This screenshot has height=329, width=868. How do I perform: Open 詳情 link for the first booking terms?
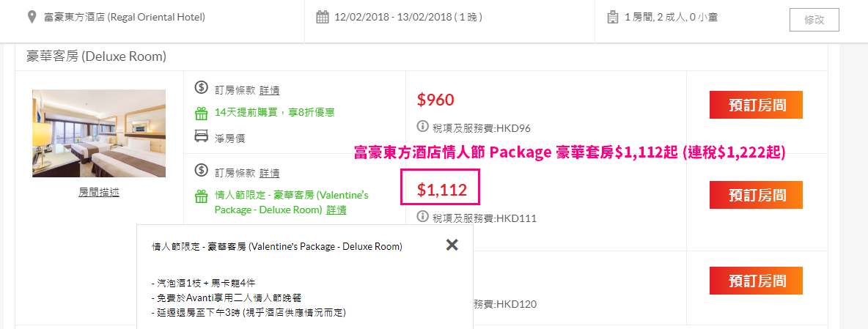point(270,89)
